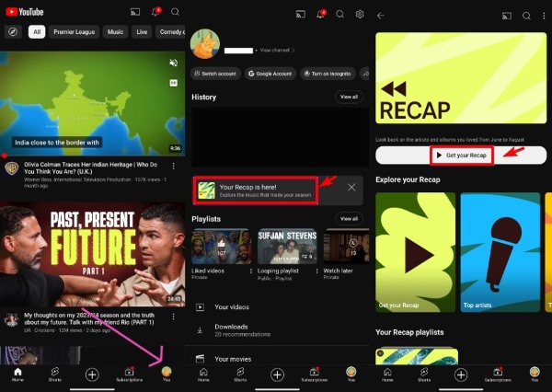This screenshot has height=392, width=552.
Task: Tap Shorts in the You page bottom bar
Action: pos(240,375)
